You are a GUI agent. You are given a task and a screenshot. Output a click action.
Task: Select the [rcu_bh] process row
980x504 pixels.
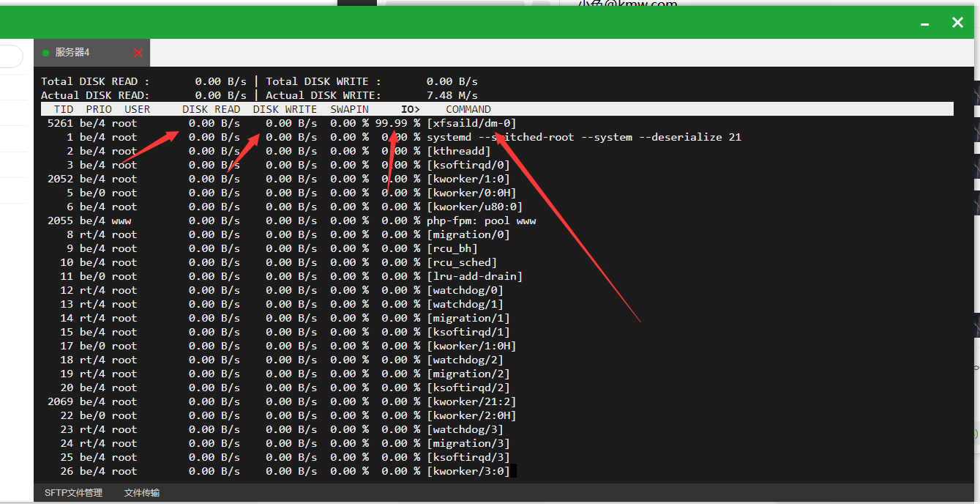[x=498, y=248]
